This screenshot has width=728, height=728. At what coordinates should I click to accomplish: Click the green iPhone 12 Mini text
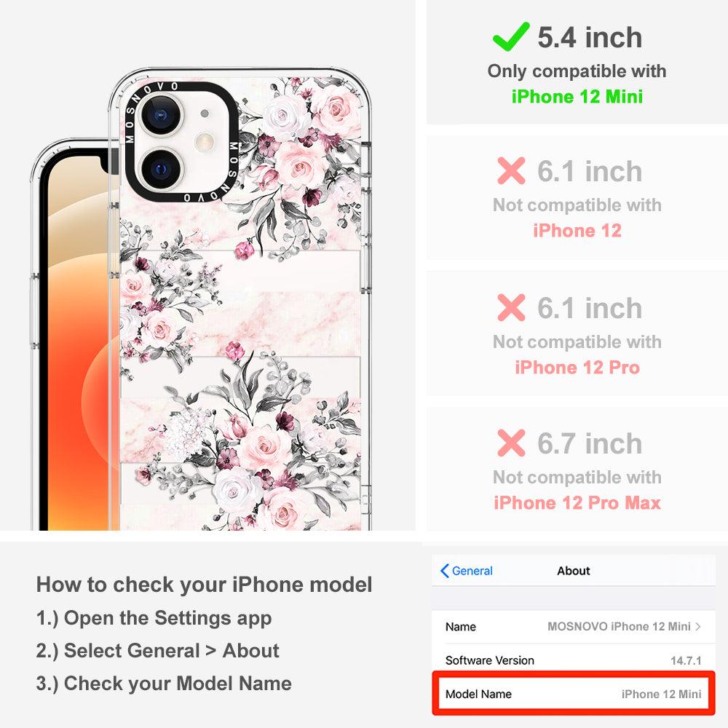tap(577, 97)
